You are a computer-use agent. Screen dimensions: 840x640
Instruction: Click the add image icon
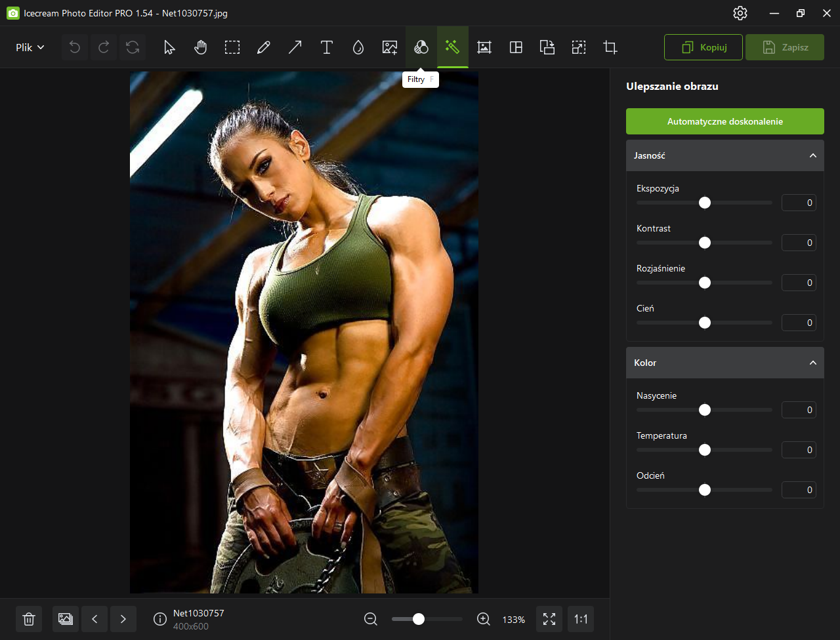(390, 47)
